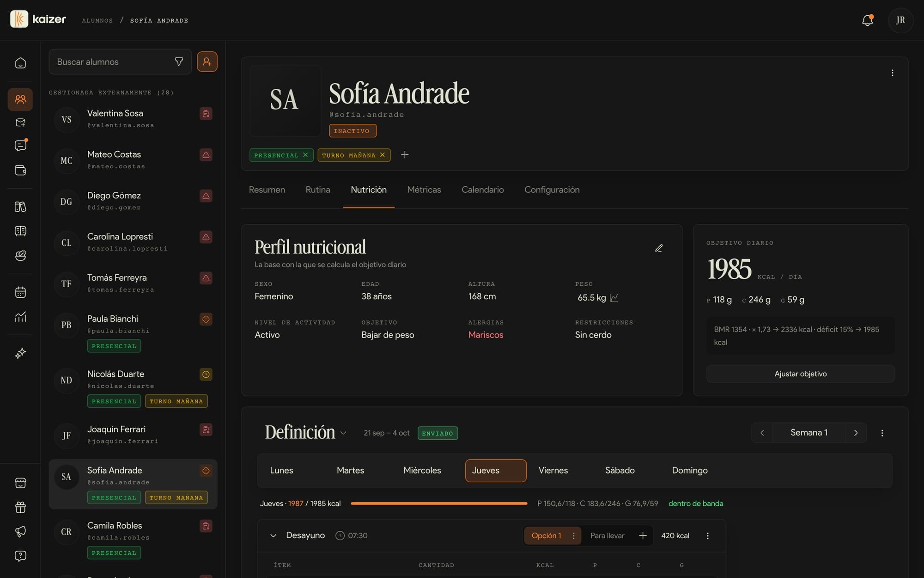Open the AI sparkle icon in sidebar
Viewport: 924px width, 578px height.
coord(20,353)
